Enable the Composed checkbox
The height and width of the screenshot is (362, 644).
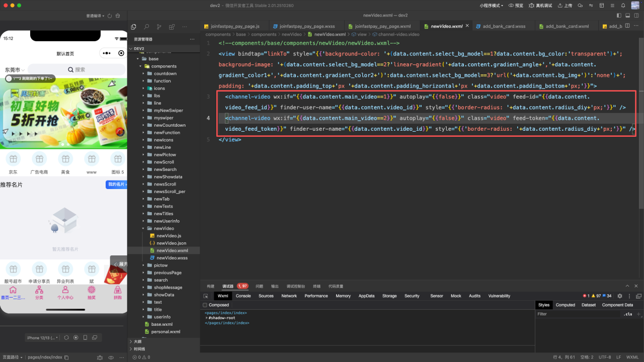click(x=205, y=305)
